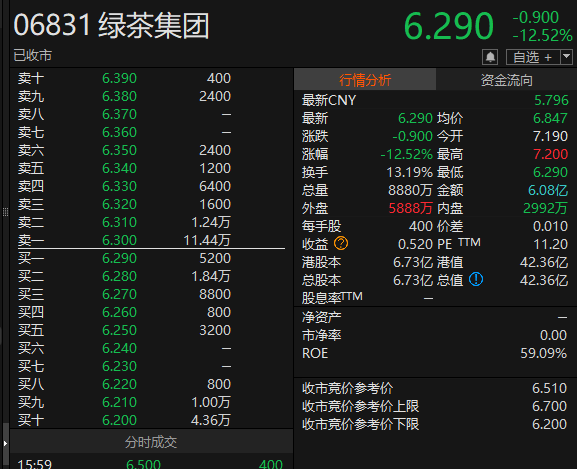Click the ROE value 59.09%
This screenshot has height=469, width=577.
click(x=544, y=353)
